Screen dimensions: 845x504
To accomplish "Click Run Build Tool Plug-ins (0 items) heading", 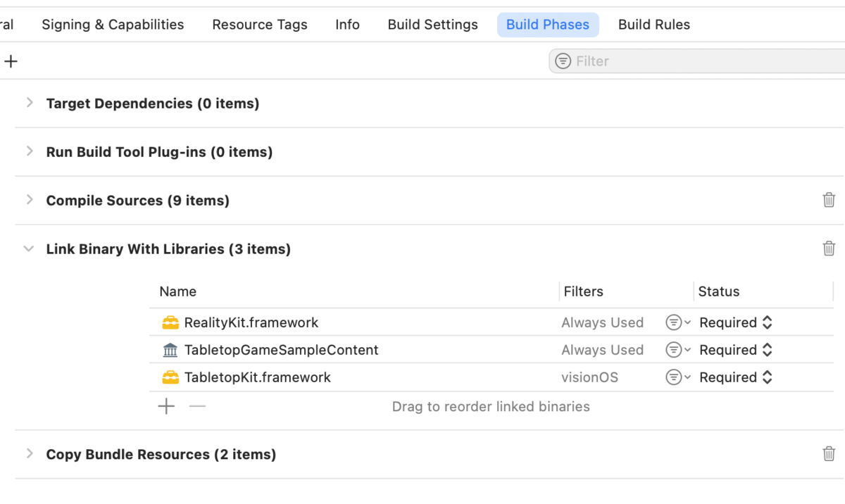I will (x=159, y=152).
